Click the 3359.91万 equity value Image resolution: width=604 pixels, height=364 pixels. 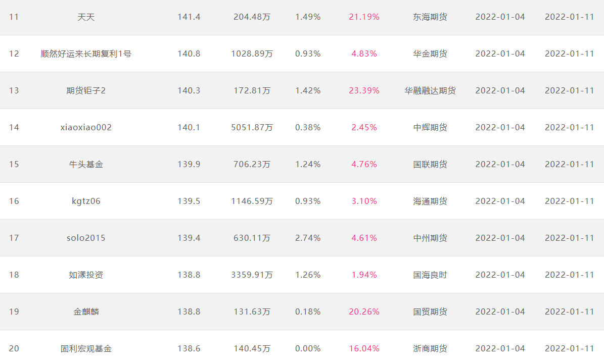(x=252, y=275)
